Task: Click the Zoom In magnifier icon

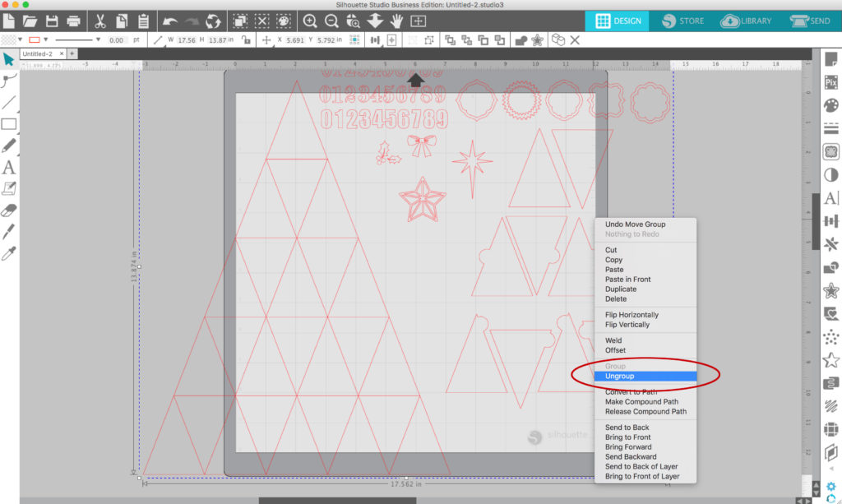Action: [310, 21]
